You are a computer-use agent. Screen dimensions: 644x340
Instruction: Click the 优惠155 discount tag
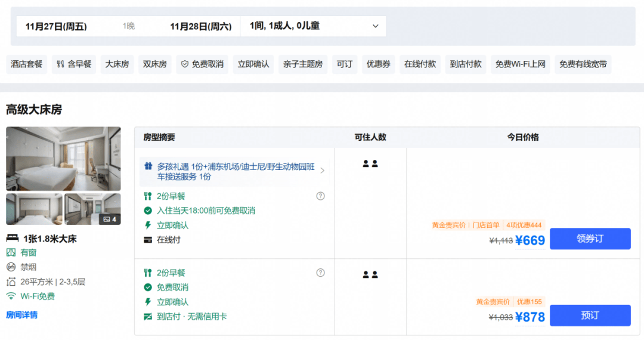click(529, 302)
